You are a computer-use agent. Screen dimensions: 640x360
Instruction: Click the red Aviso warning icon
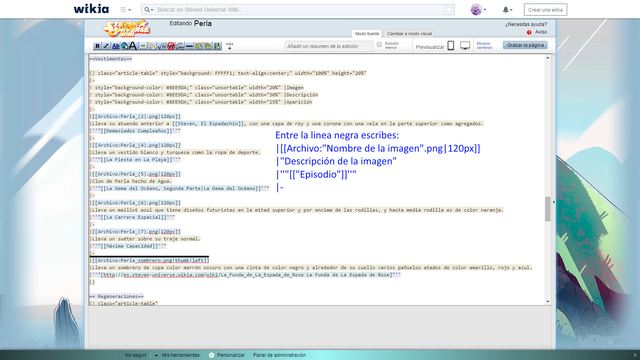529,32
